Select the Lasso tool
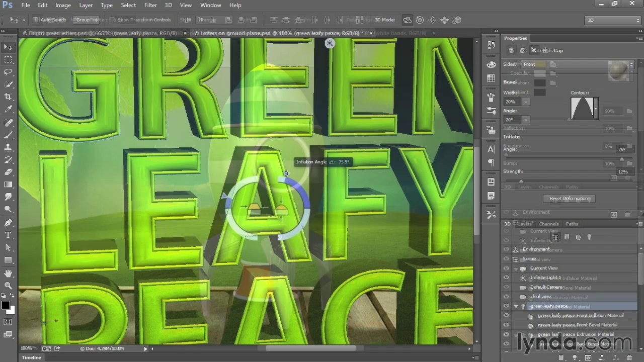This screenshot has height=362, width=644. pyautogui.click(x=8, y=72)
